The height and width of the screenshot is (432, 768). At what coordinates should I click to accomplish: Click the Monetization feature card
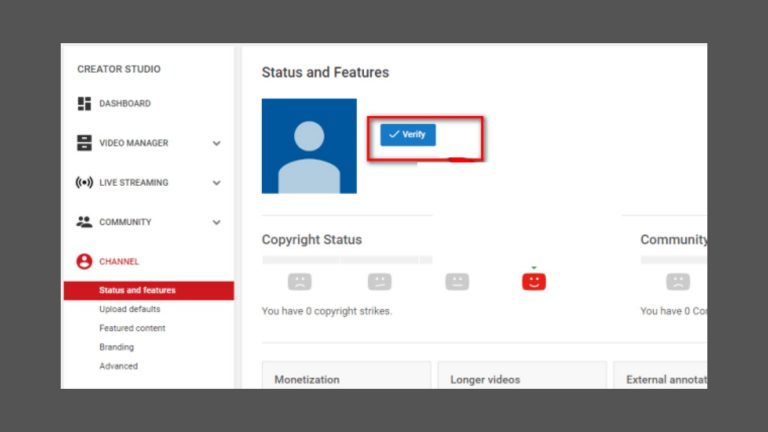pyautogui.click(x=347, y=375)
